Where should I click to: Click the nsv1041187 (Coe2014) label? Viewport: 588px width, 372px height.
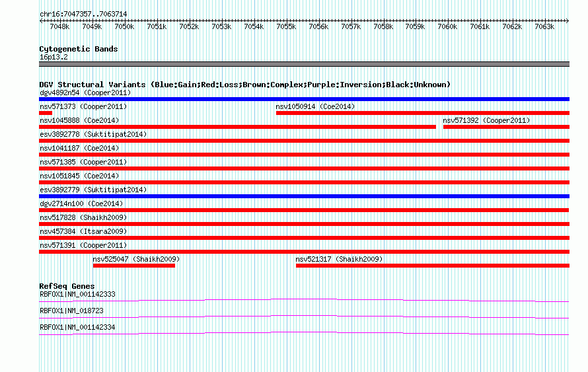click(79, 148)
